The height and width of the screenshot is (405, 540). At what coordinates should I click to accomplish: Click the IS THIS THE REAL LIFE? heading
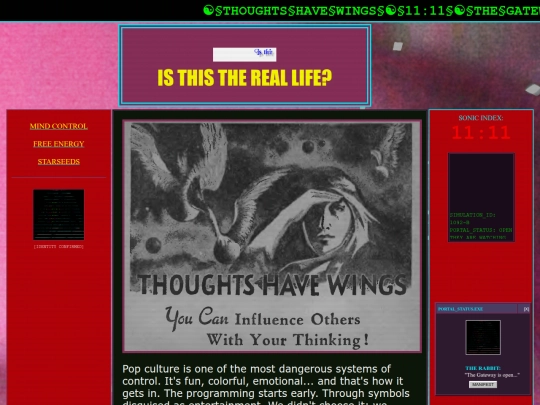(x=245, y=78)
